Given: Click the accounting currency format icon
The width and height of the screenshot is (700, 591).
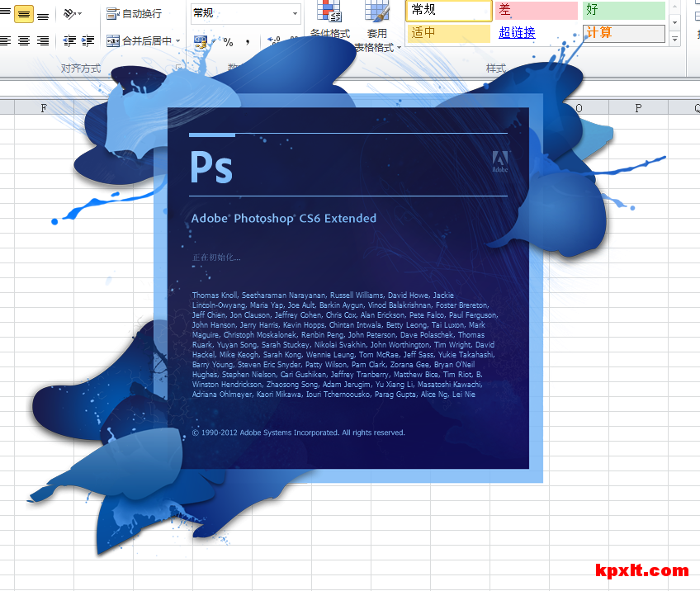Looking at the screenshot, I should click(x=200, y=40).
